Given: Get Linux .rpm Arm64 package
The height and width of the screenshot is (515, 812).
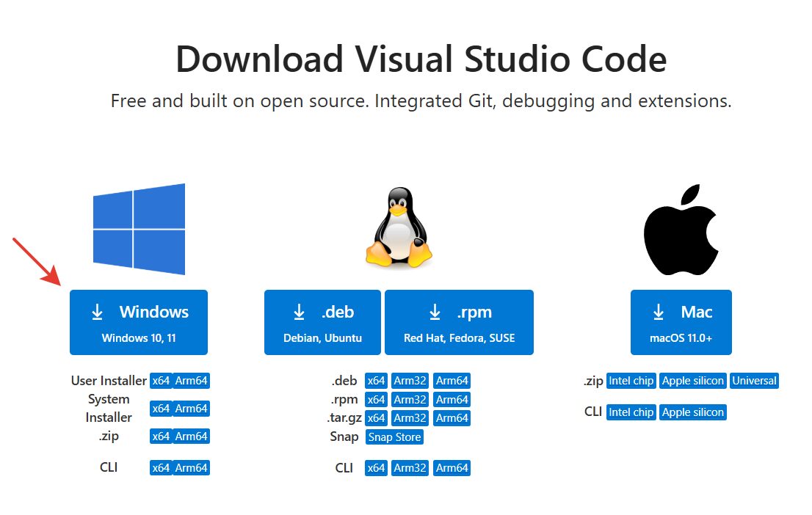Looking at the screenshot, I should coord(452,400).
